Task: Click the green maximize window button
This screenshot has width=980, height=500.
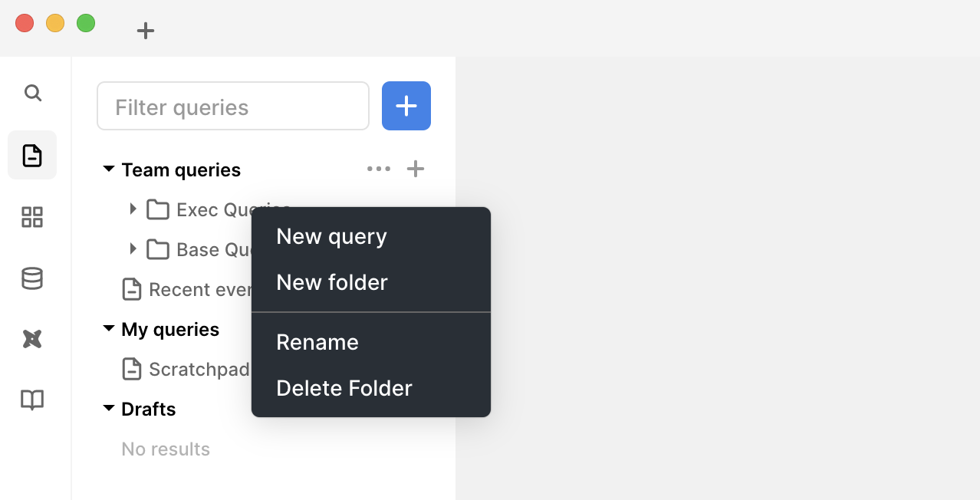Action: (86, 23)
